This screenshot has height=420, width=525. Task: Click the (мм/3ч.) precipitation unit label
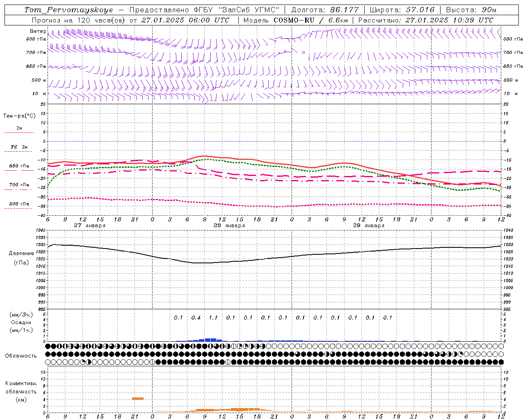pos(21,315)
